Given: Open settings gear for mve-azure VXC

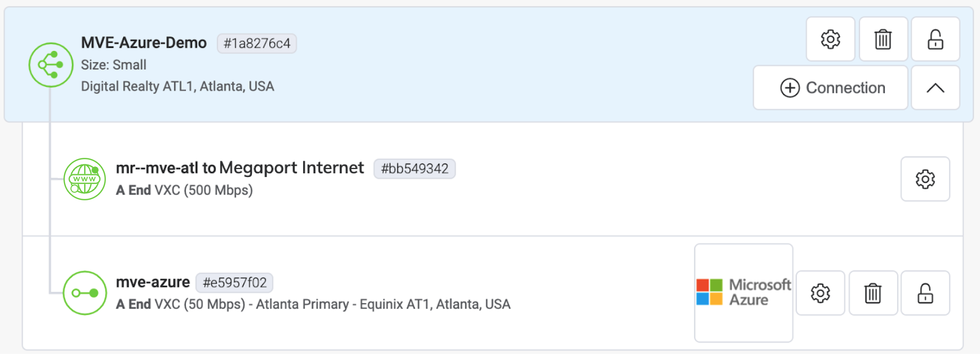Looking at the screenshot, I should [820, 293].
